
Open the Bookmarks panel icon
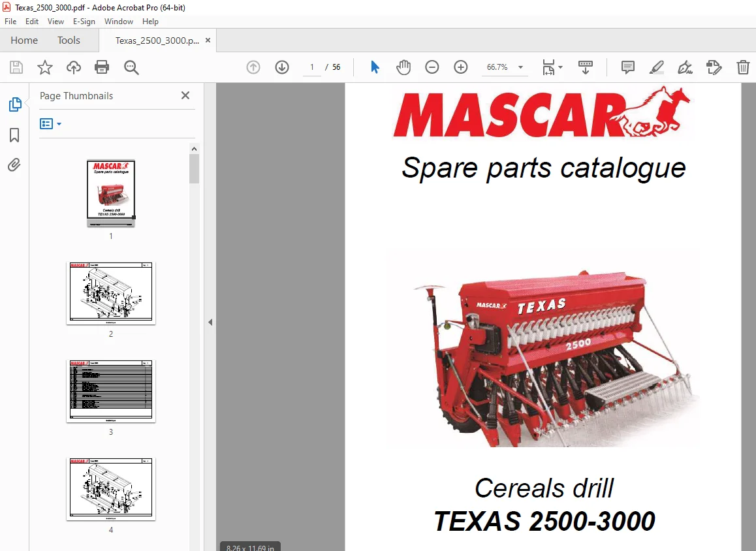pos(14,135)
